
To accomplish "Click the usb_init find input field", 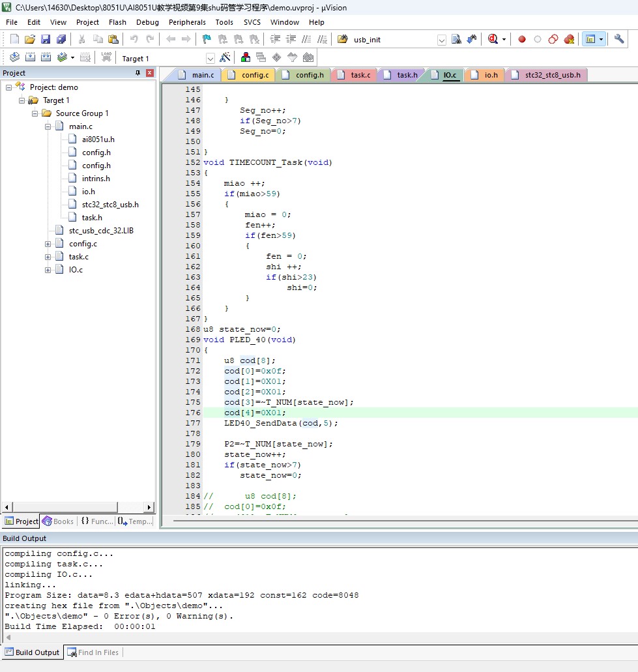I will click(394, 40).
